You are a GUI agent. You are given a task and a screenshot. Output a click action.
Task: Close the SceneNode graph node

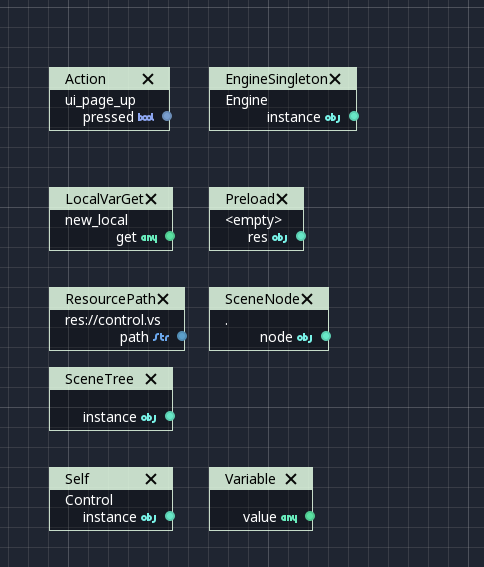[x=307, y=299]
